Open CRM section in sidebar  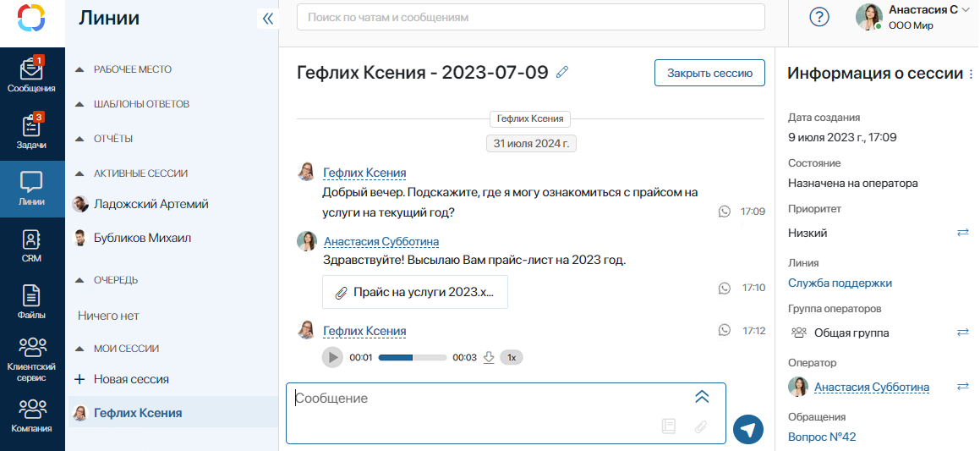tap(32, 246)
